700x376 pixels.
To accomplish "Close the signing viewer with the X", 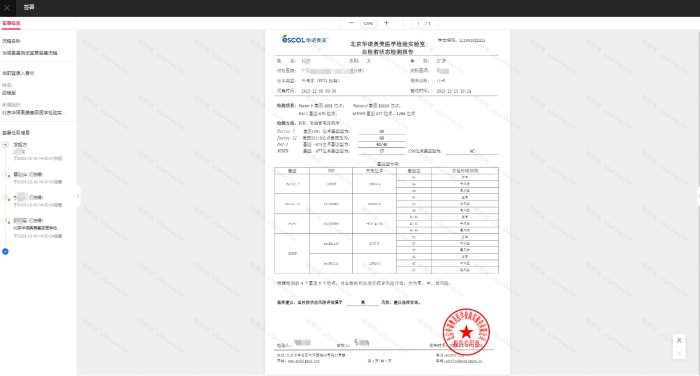I will 7,8.
